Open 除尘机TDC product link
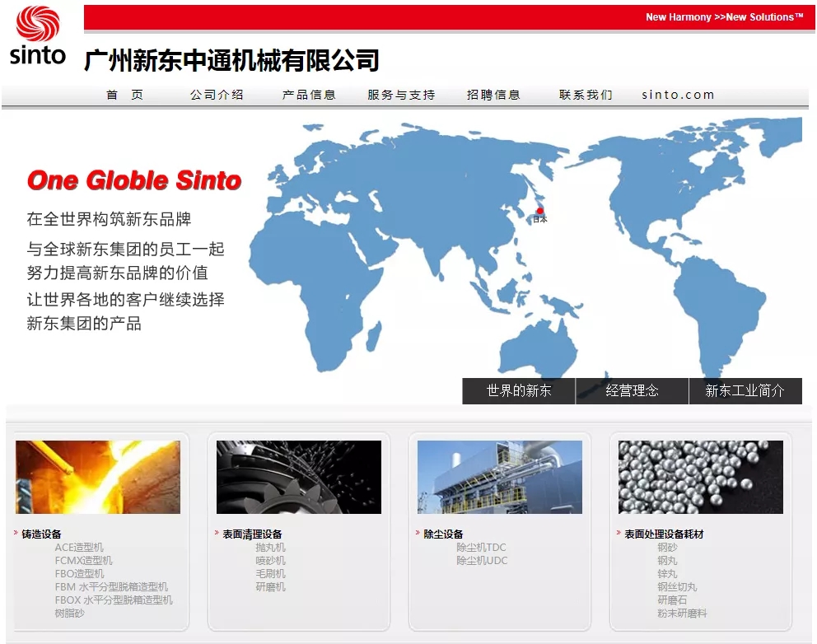The height and width of the screenshot is (644, 817). pyautogui.click(x=481, y=548)
